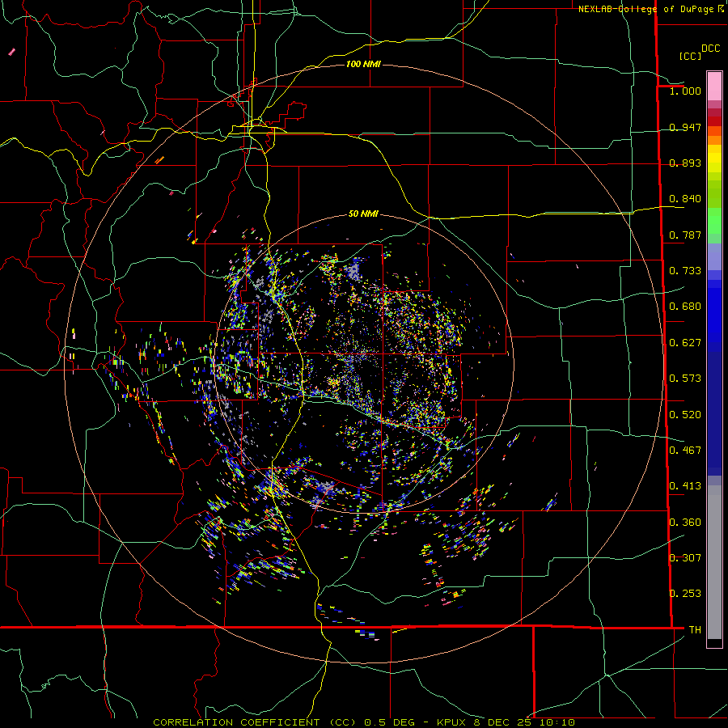Viewport: 728px width, 728px height.
Task: Click the TH threshold label on the legend
Action: point(695,629)
